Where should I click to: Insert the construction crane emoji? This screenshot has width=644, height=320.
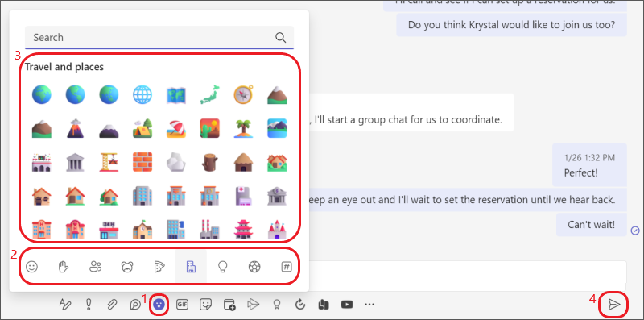tap(109, 163)
